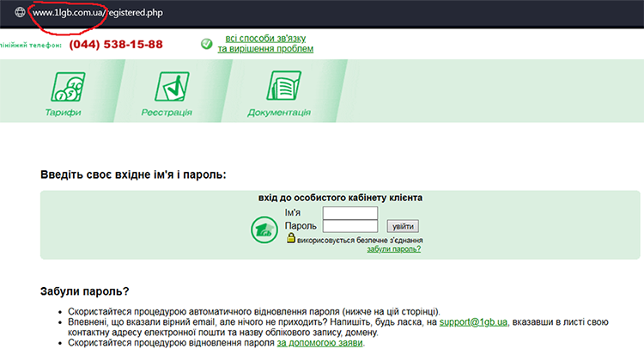Focus the Пароль password field

[x=350, y=226]
